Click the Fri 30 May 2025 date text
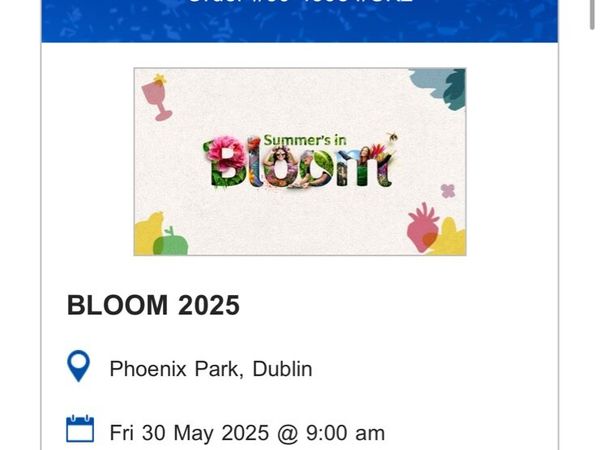Image resolution: width=600 pixels, height=450 pixels. coord(247,433)
